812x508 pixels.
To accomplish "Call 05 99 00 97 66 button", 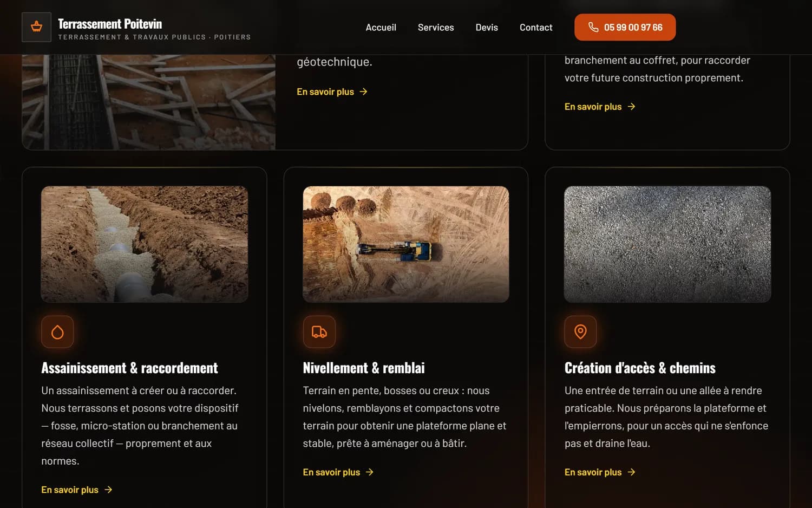I will (625, 27).
